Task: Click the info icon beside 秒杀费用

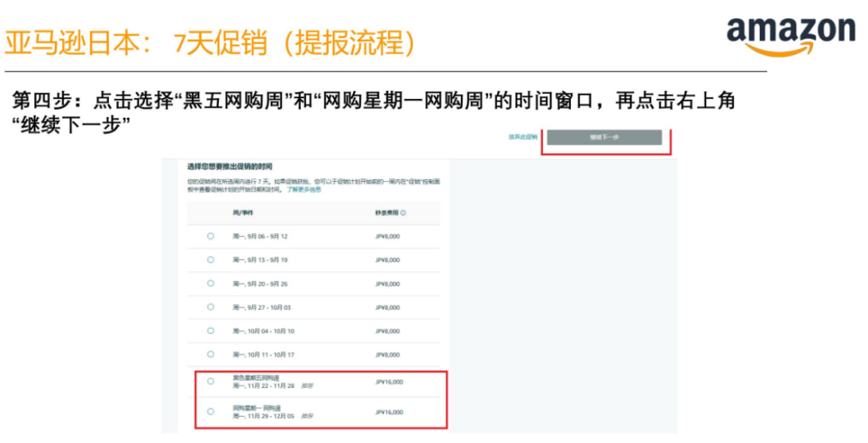Action: (x=403, y=213)
